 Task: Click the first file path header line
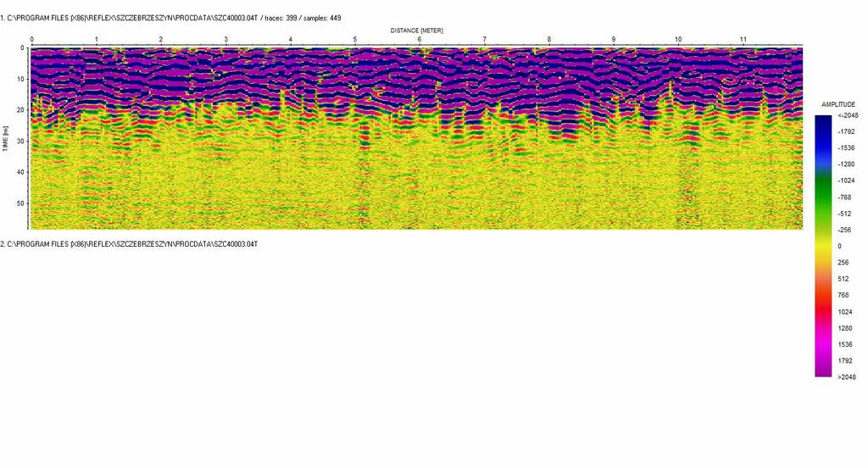pos(170,18)
